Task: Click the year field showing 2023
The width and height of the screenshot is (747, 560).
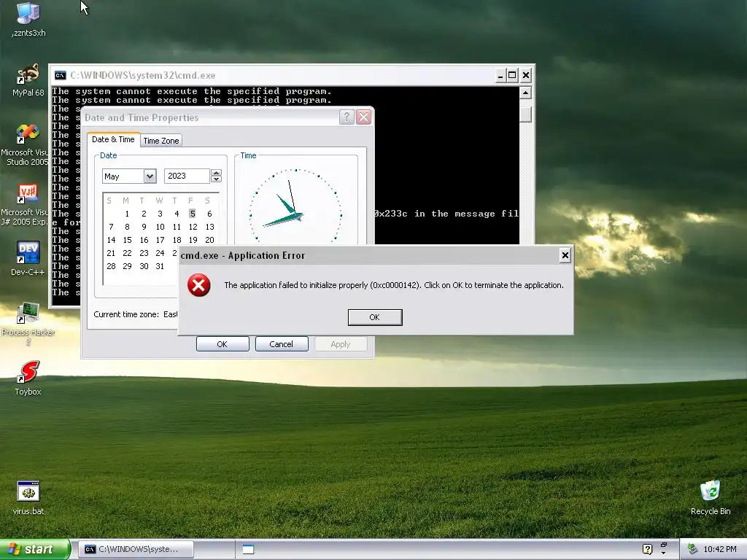Action: click(x=187, y=176)
